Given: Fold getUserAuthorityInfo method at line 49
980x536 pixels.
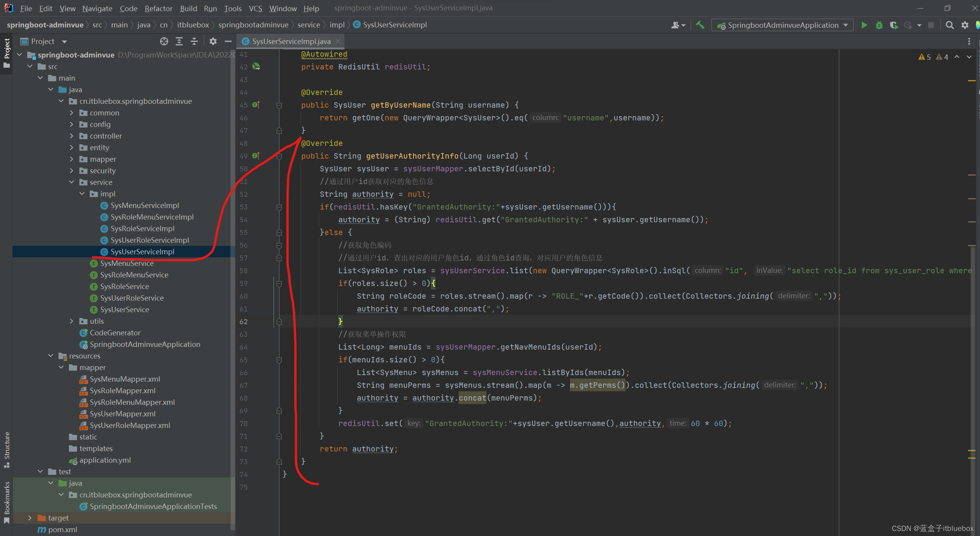Looking at the screenshot, I should [x=279, y=156].
